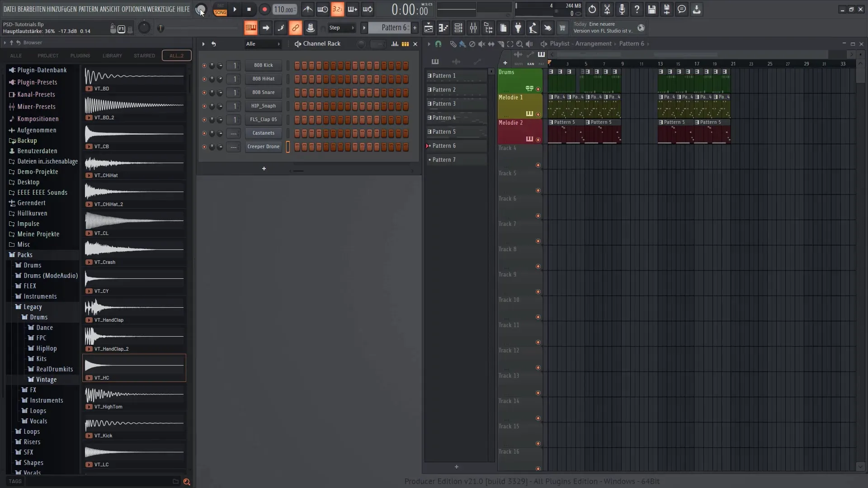
Task: Open the Vintage drum kit folder
Action: pyautogui.click(x=46, y=380)
